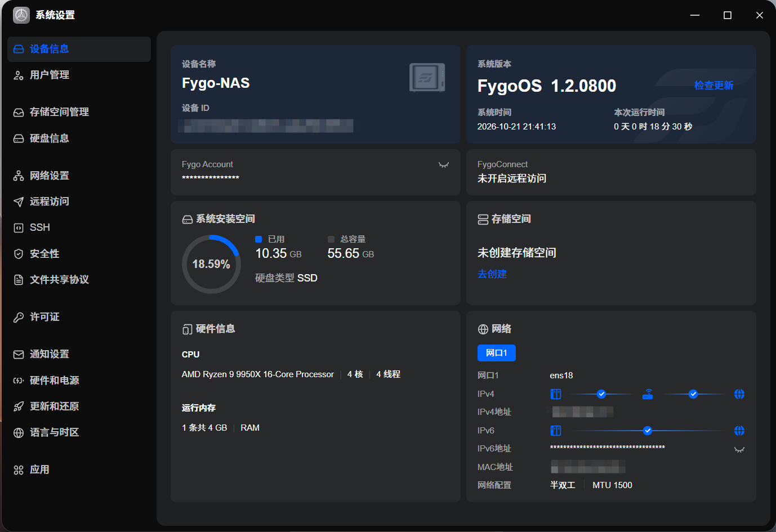Click the 许可证 key icon

(19, 317)
